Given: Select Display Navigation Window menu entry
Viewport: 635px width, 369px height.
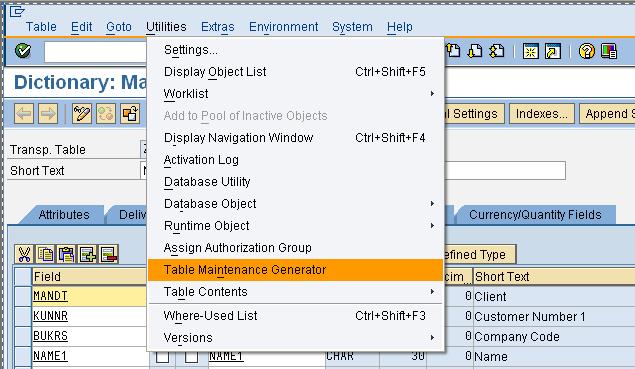Looking at the screenshot, I should coord(296,138).
